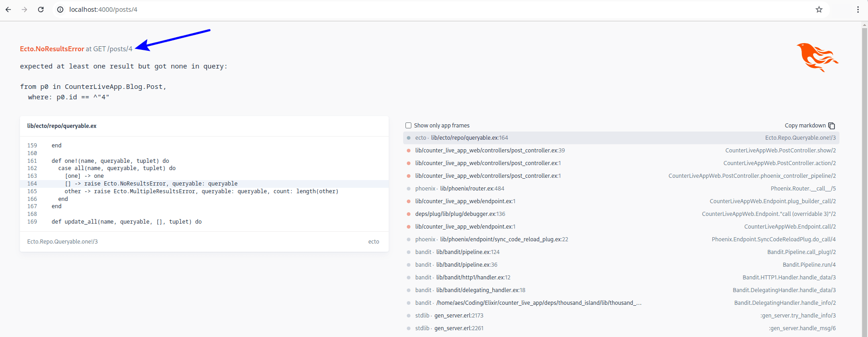Screen dimensions: 868x337
Task: Click the Copy markdown label
Action: pos(805,126)
